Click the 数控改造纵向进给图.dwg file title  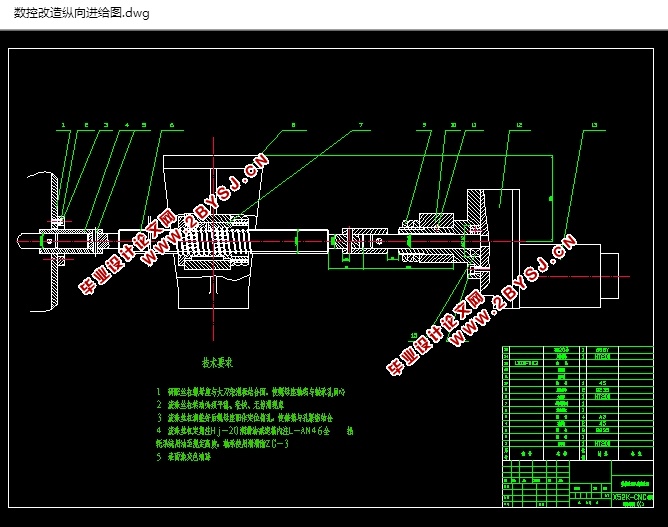[81, 13]
